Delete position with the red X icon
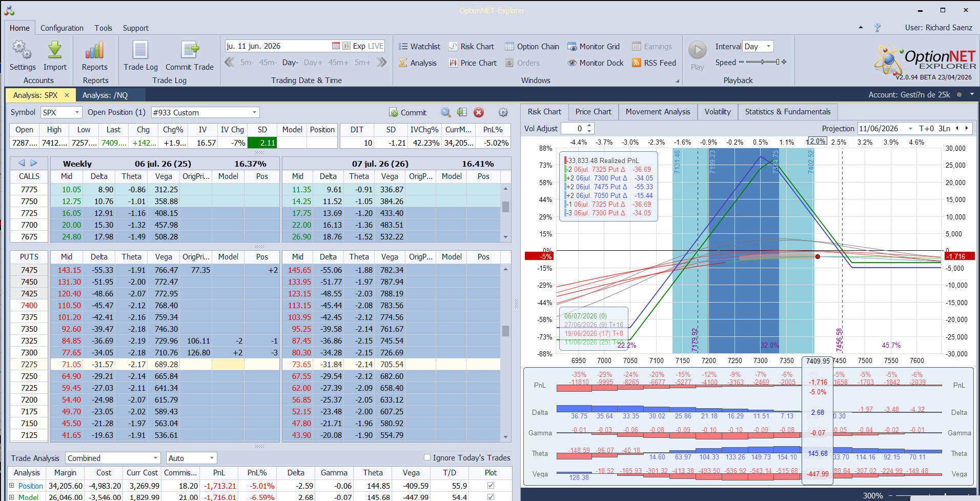This screenshot has width=980, height=501. click(x=479, y=112)
